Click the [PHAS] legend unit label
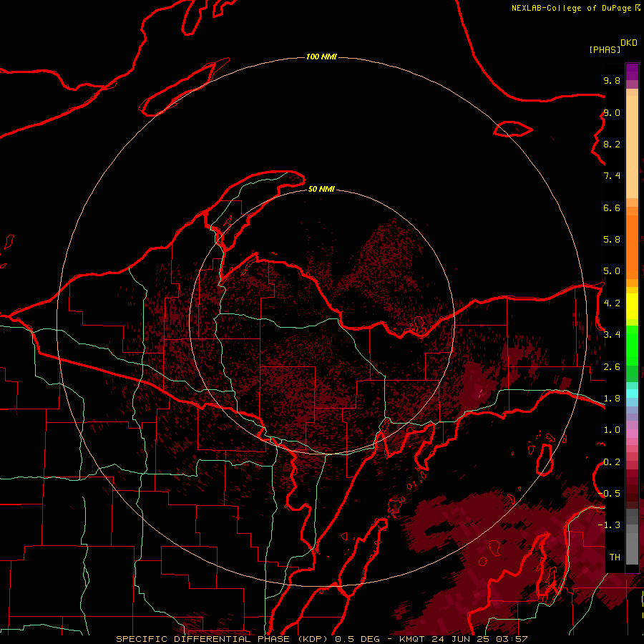 tap(605, 49)
